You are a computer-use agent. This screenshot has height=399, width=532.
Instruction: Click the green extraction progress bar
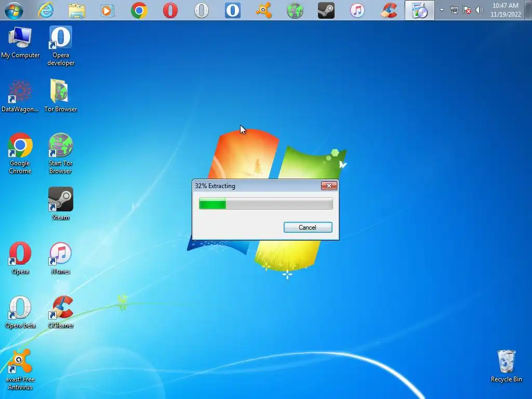pyautogui.click(x=265, y=204)
